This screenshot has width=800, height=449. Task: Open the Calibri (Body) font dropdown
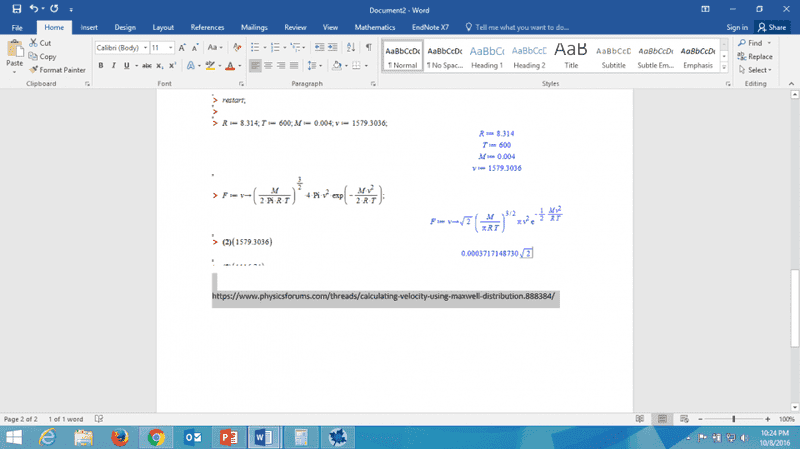pyautogui.click(x=119, y=47)
